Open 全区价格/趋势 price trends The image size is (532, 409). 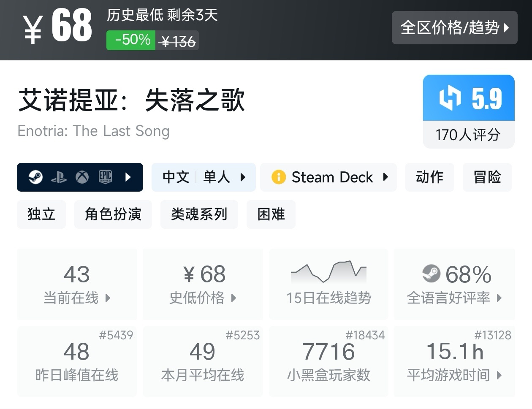click(454, 28)
